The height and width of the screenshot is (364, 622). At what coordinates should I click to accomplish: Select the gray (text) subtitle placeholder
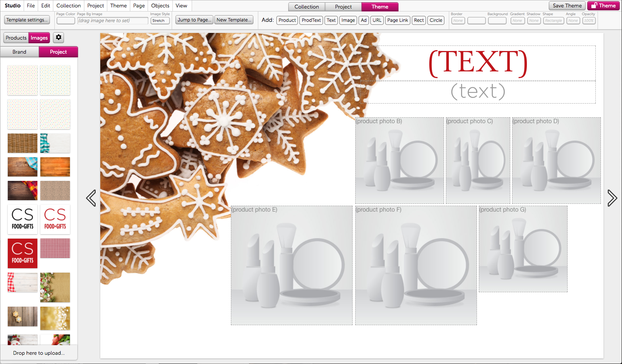(x=478, y=92)
